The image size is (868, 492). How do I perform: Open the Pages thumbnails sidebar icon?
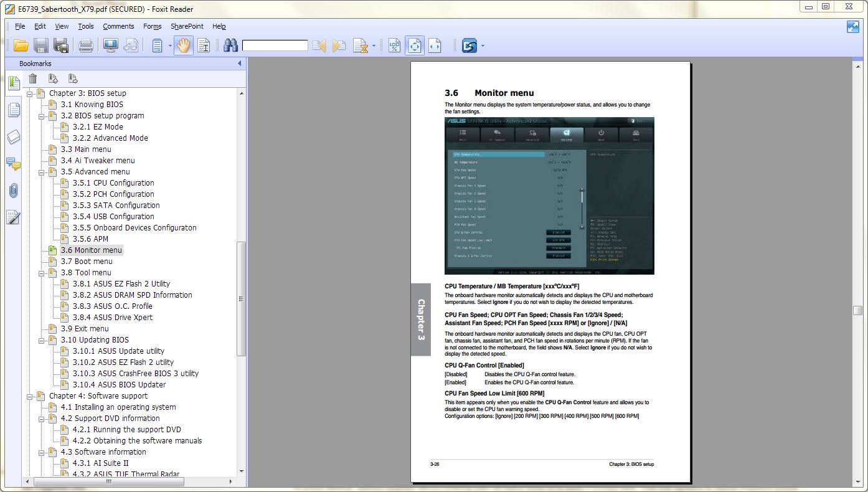14,110
